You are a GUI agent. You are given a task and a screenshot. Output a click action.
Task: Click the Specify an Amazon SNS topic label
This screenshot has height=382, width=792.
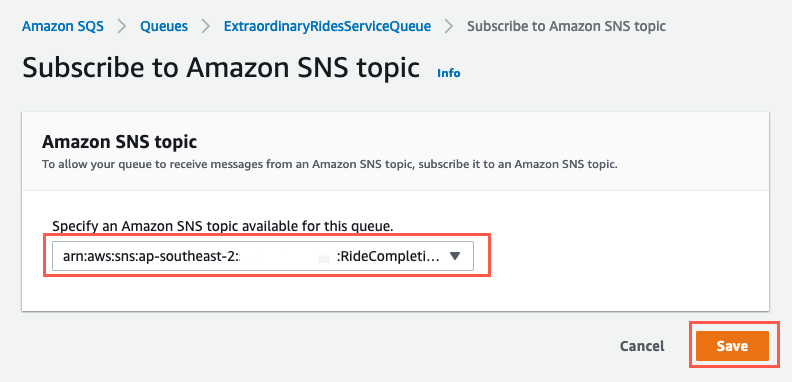tap(223, 226)
